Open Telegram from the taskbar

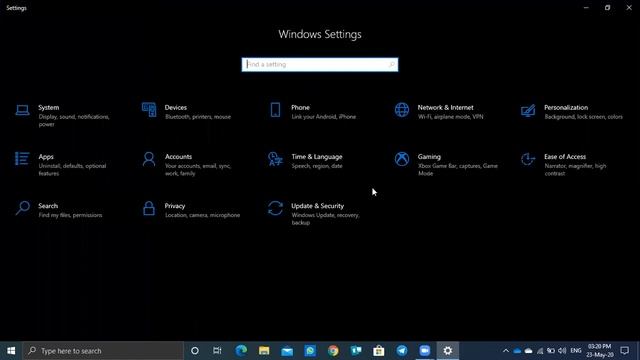[x=402, y=351]
